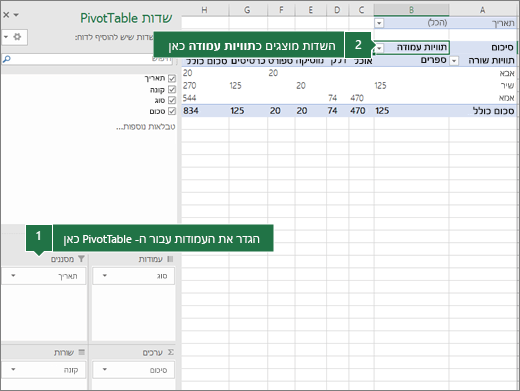
Task: Click the filters funnel icon
Action: tap(81, 259)
